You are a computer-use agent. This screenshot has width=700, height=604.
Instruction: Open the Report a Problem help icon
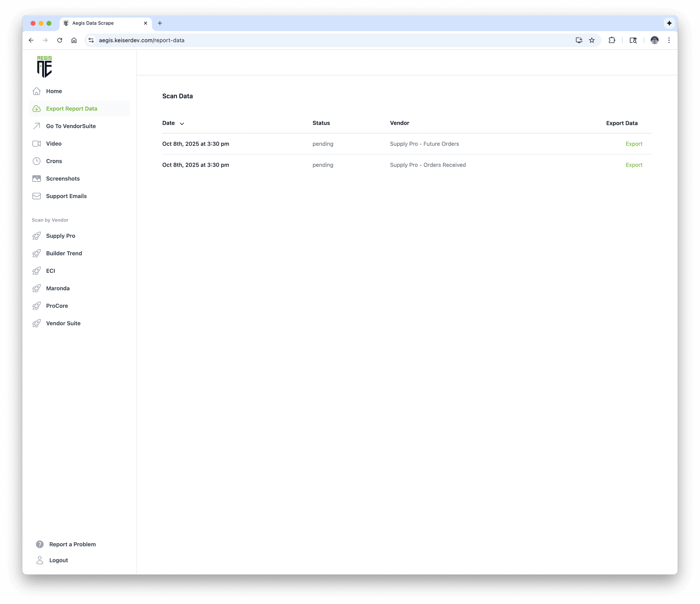click(x=39, y=544)
